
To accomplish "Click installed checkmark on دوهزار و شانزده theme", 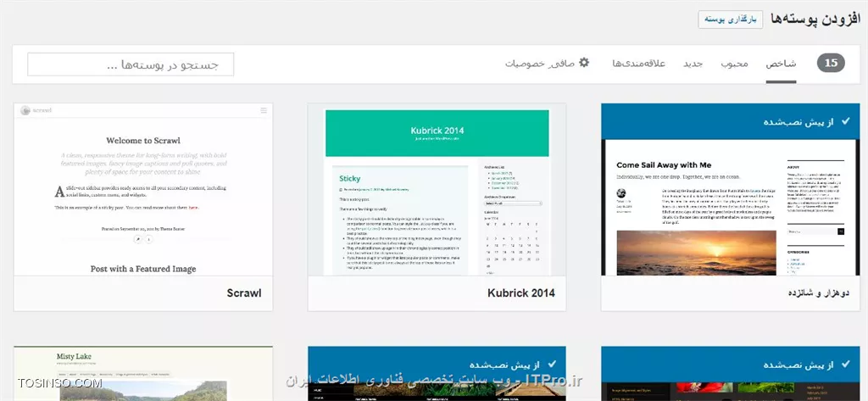I will coord(845,120).
